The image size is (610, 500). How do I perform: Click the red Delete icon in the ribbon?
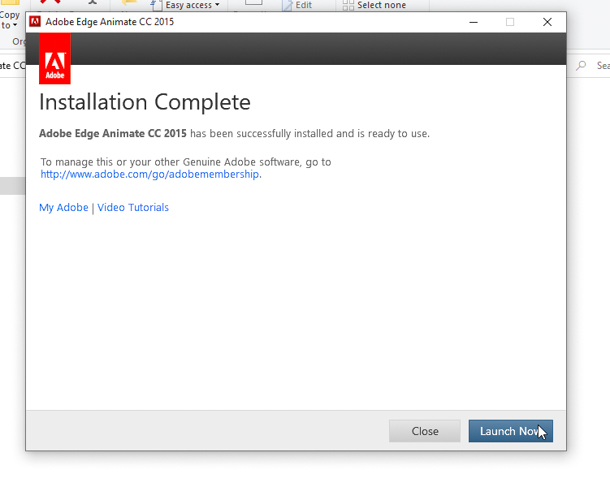click(x=50, y=4)
